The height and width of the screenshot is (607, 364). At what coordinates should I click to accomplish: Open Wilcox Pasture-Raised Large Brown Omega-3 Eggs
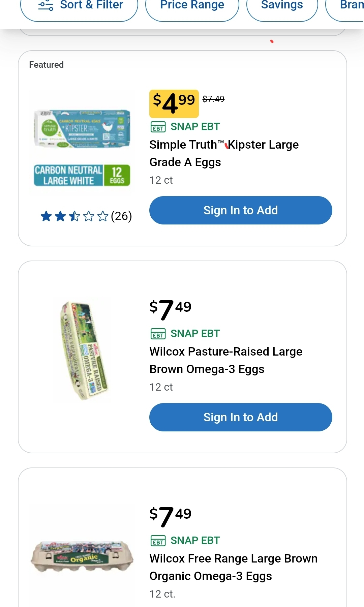click(226, 360)
